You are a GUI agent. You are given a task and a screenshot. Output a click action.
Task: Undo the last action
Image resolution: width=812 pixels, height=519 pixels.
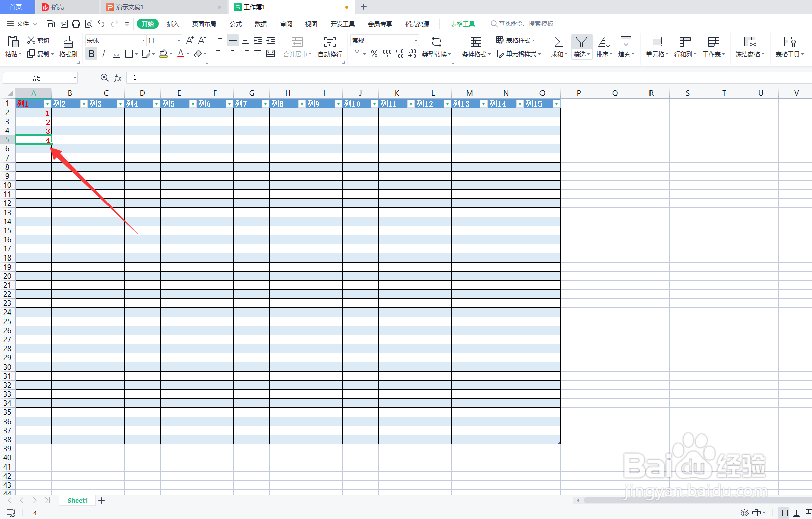tap(101, 24)
